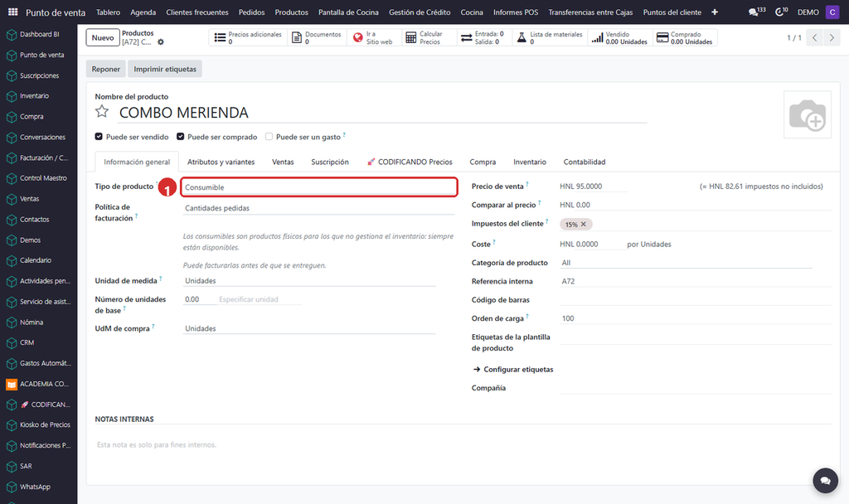Open Precios adicionales stat button

click(x=248, y=37)
